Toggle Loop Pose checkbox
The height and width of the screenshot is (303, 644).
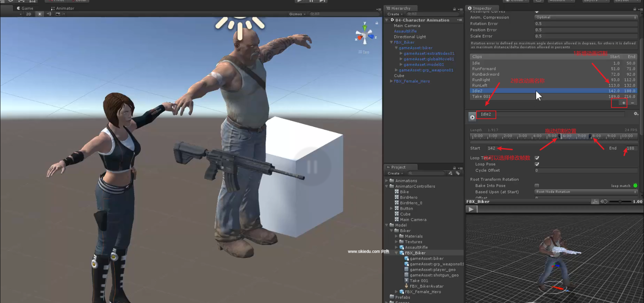point(537,164)
